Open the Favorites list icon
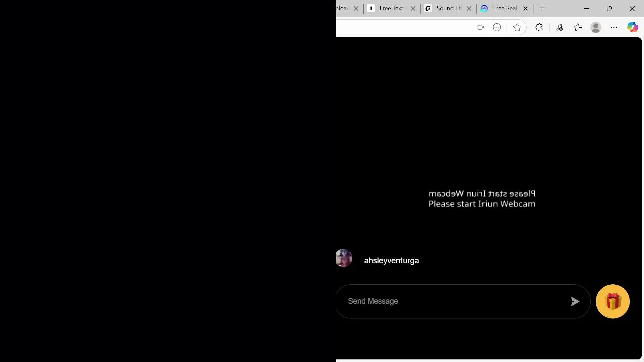This screenshot has width=644, height=362. pyautogui.click(x=578, y=27)
